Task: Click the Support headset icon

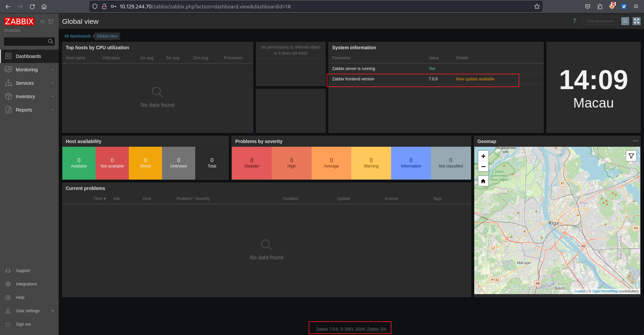Action: point(8,271)
